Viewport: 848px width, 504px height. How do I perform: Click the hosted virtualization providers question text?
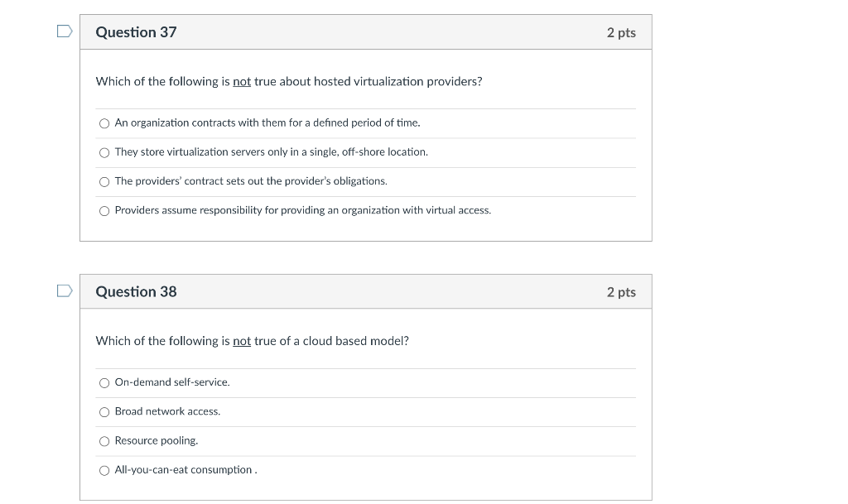point(289,81)
